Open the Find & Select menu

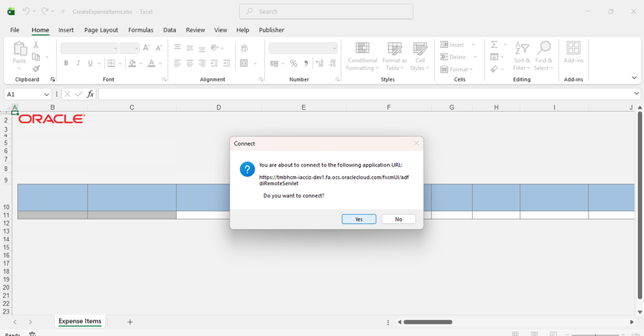click(544, 56)
